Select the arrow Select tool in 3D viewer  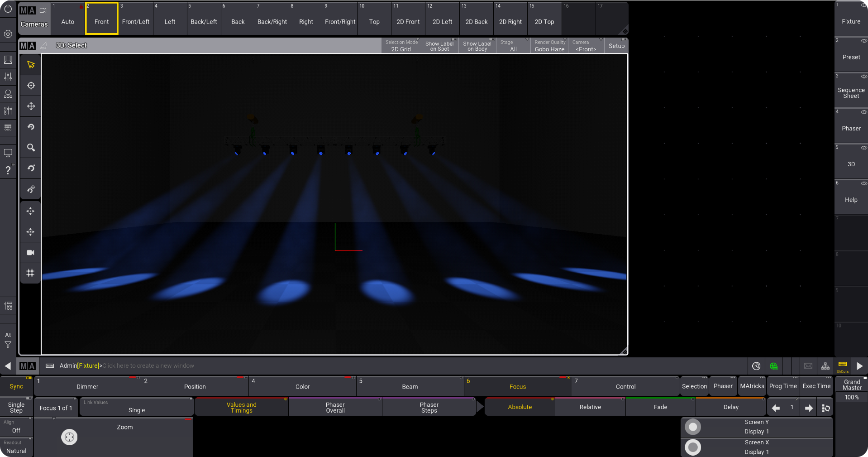point(31,65)
